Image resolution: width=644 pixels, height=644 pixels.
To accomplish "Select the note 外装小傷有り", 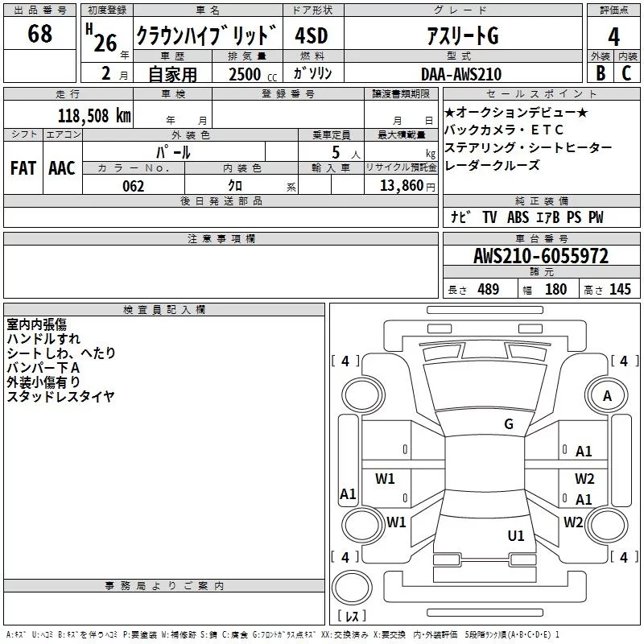I will click(x=43, y=382).
